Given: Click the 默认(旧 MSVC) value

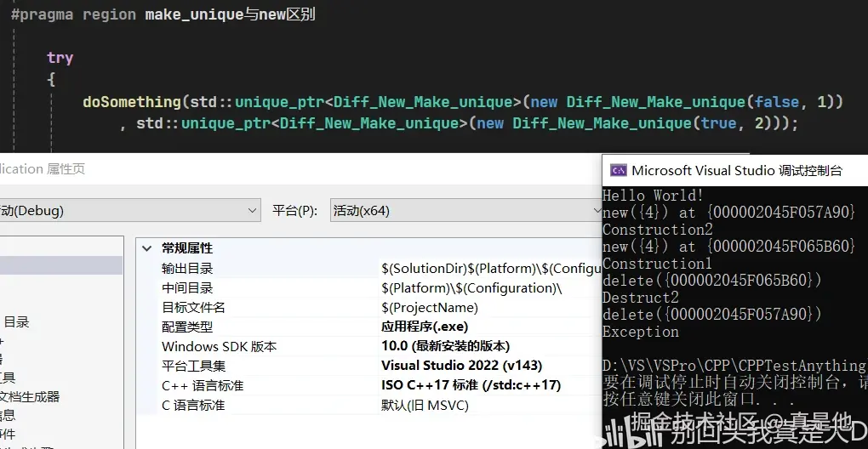Looking at the screenshot, I should point(425,406).
